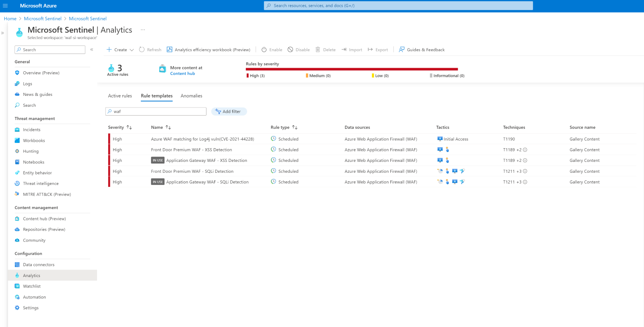
Task: Click the info icon beside T1211 +3 in Front Door SQLi row
Action: (x=525, y=171)
